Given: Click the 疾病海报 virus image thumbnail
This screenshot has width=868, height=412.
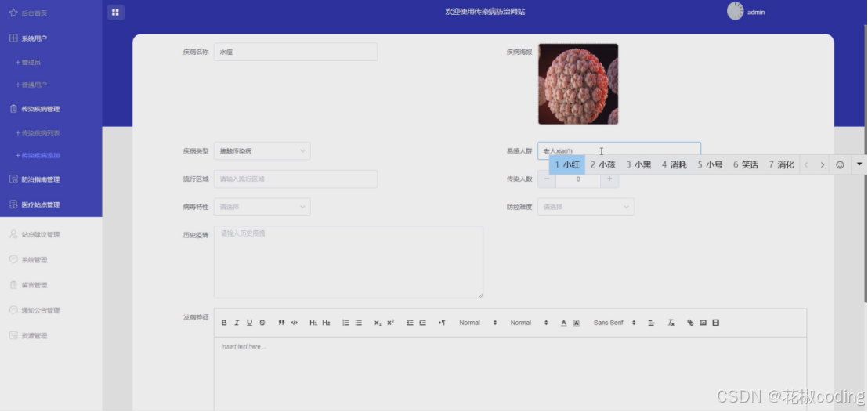Looking at the screenshot, I should point(578,84).
